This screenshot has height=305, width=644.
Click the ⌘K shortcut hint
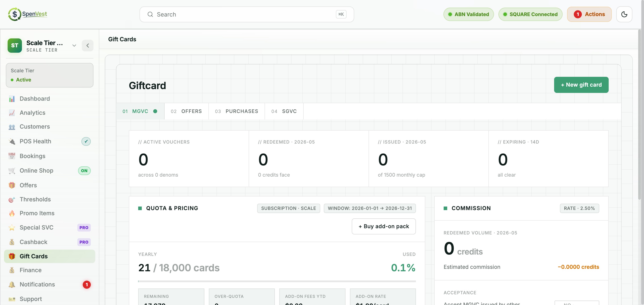click(x=341, y=14)
